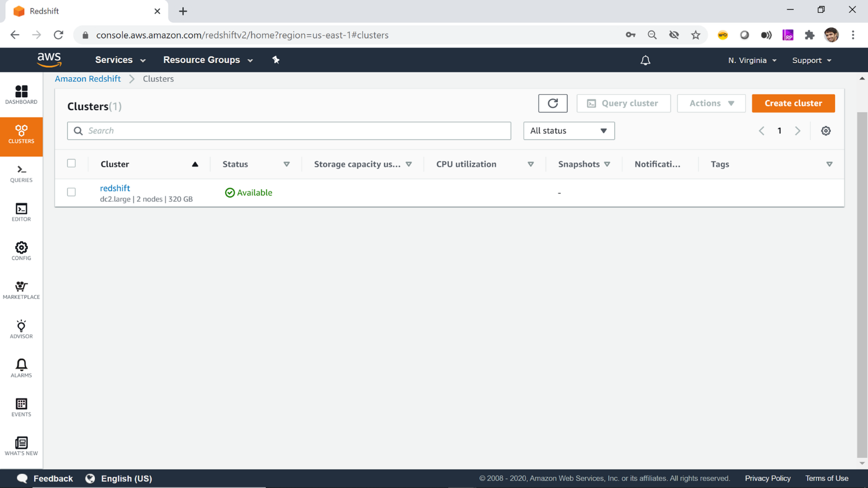The height and width of the screenshot is (488, 868).
Task: Open the What's New sidebar icon
Action: pyautogui.click(x=21, y=446)
